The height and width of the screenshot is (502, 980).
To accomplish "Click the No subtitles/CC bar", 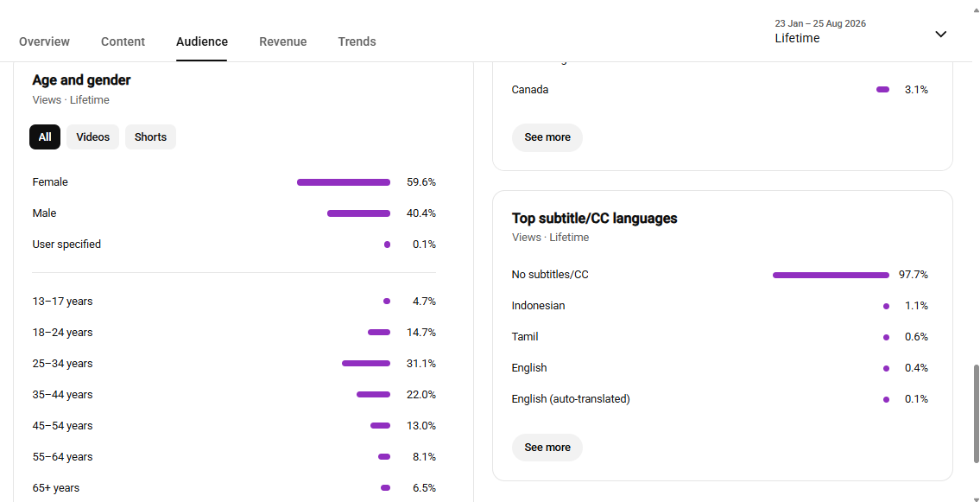I will [x=831, y=275].
